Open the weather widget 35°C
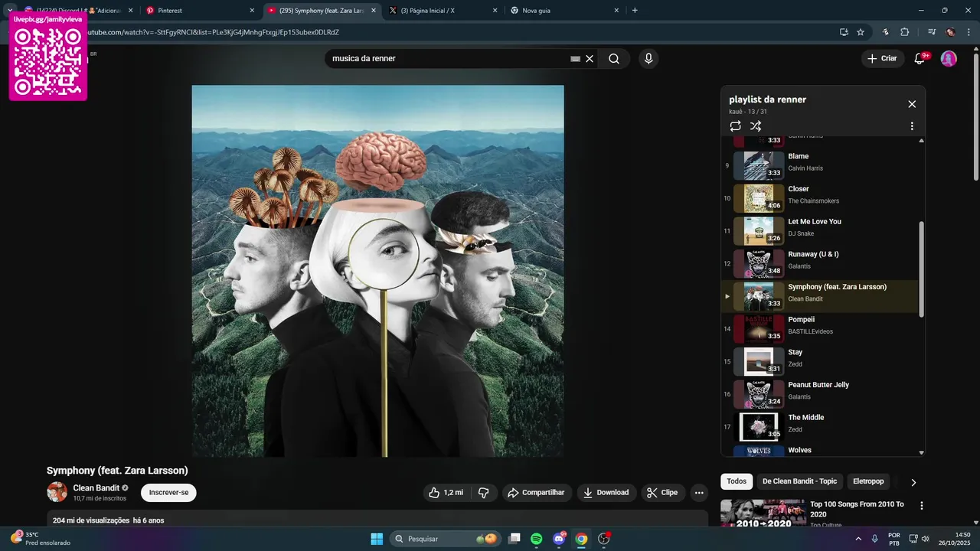Viewport: 980px width, 551px height. tap(40, 539)
